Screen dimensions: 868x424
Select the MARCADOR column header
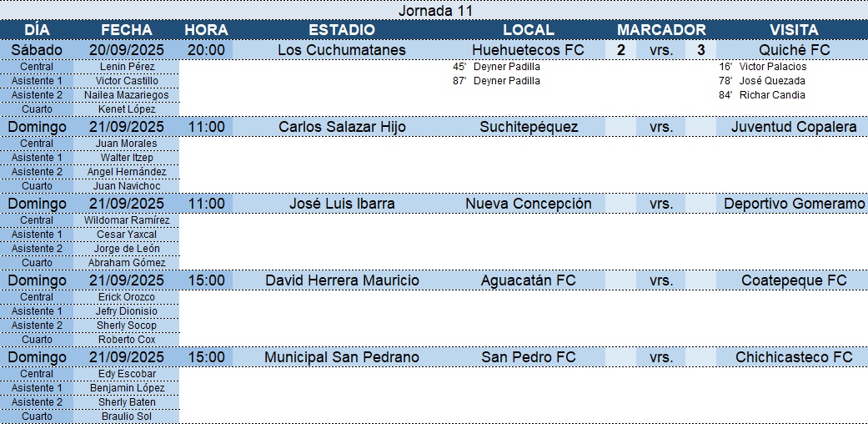coord(661,30)
